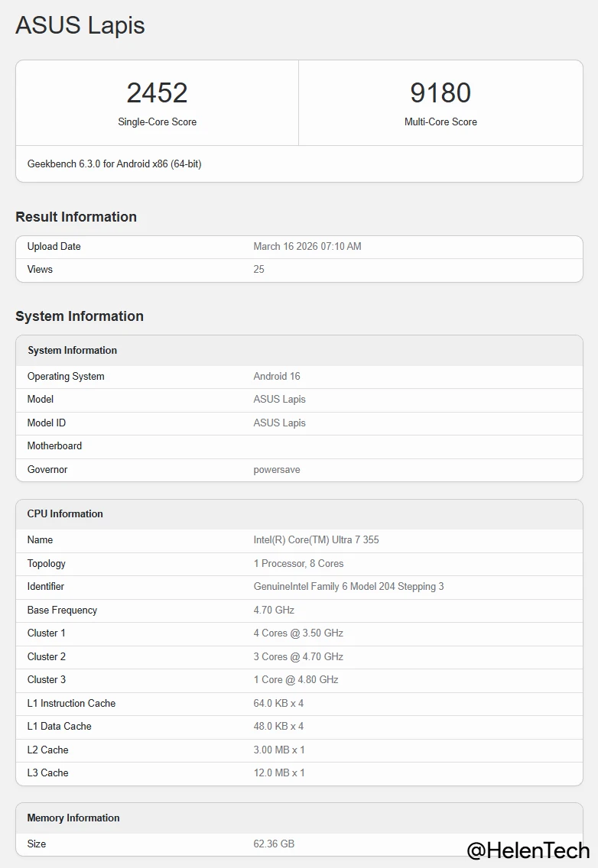
Task: Click the L1 Data Cache label
Action: click(x=60, y=727)
